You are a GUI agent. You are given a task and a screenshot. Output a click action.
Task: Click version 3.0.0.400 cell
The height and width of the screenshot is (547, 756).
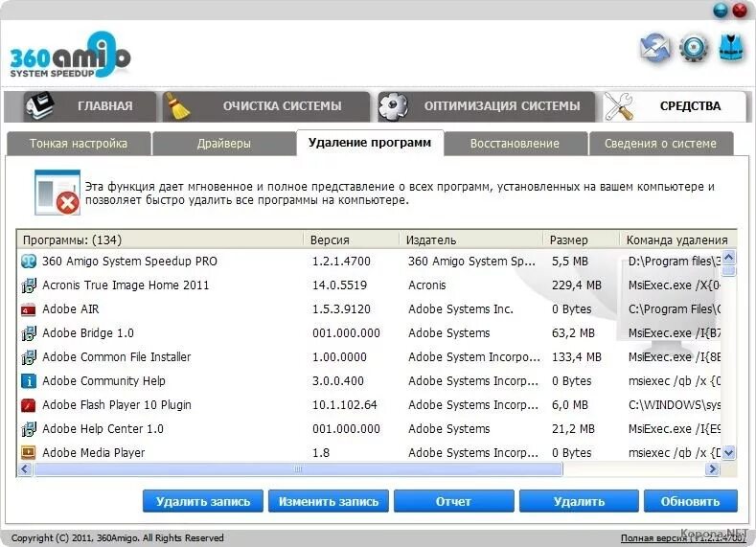pyautogui.click(x=338, y=380)
